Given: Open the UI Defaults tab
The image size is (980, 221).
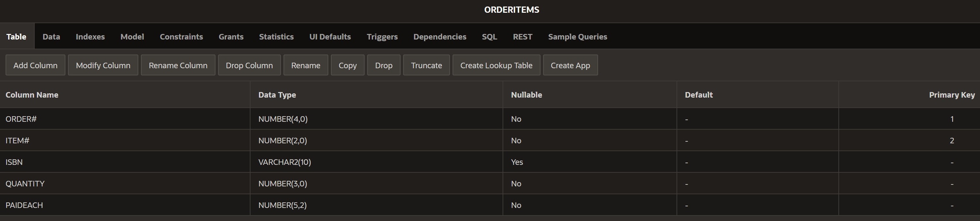Looking at the screenshot, I should (330, 37).
